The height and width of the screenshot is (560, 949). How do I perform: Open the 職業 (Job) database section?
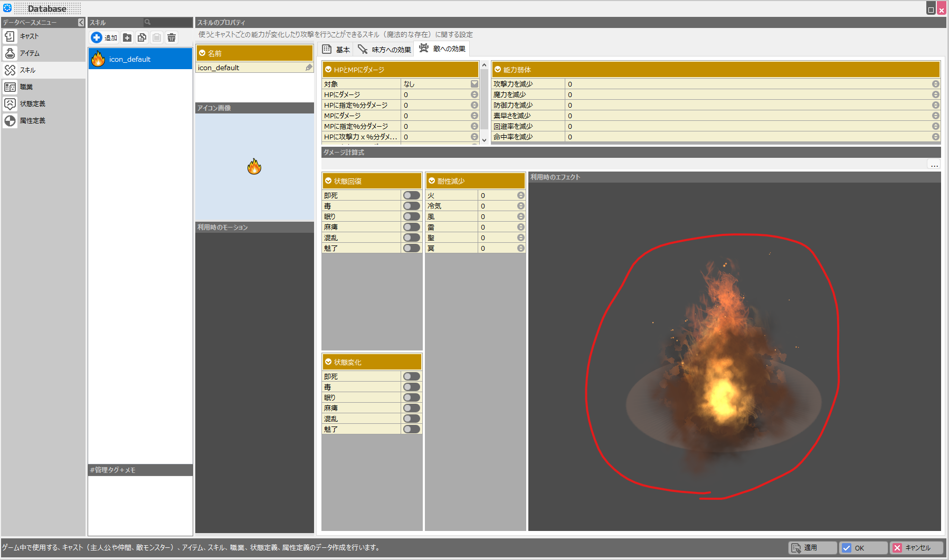click(26, 87)
